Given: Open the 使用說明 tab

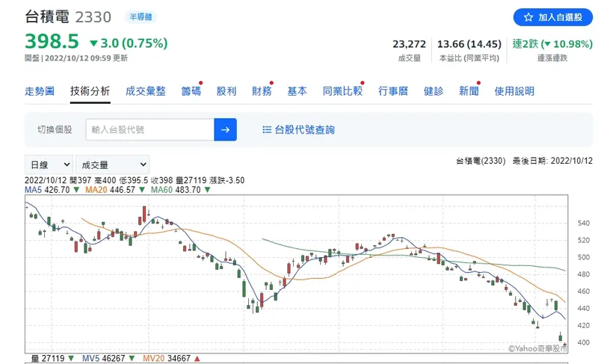Looking at the screenshot, I should (514, 91).
